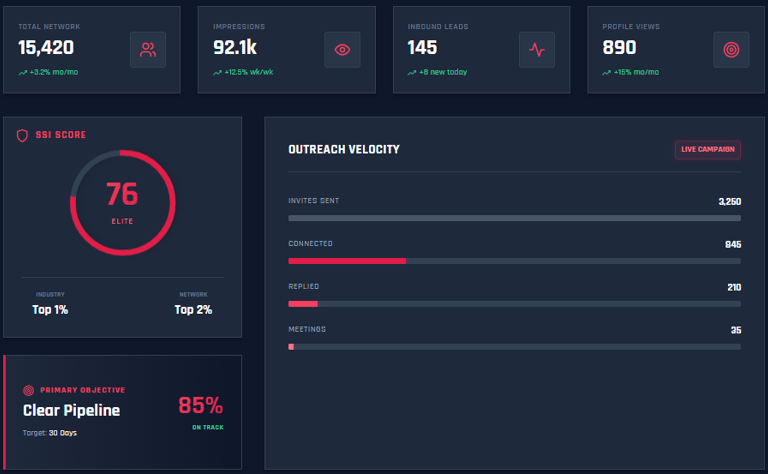Click the MEETINGS label
This screenshot has height=474, width=768.
point(307,329)
